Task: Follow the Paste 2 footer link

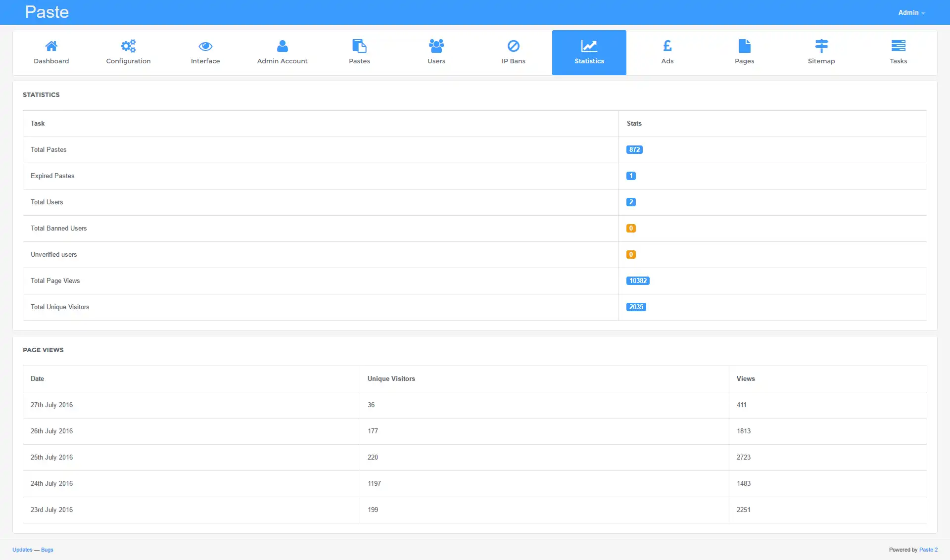Action: click(x=928, y=550)
